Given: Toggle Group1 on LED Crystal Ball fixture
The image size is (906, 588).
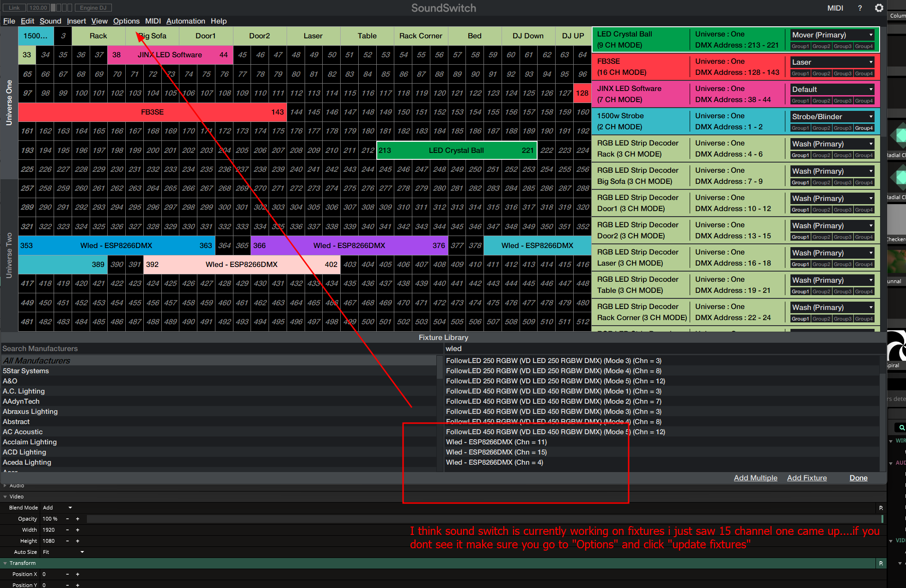Looking at the screenshot, I should click(800, 46).
